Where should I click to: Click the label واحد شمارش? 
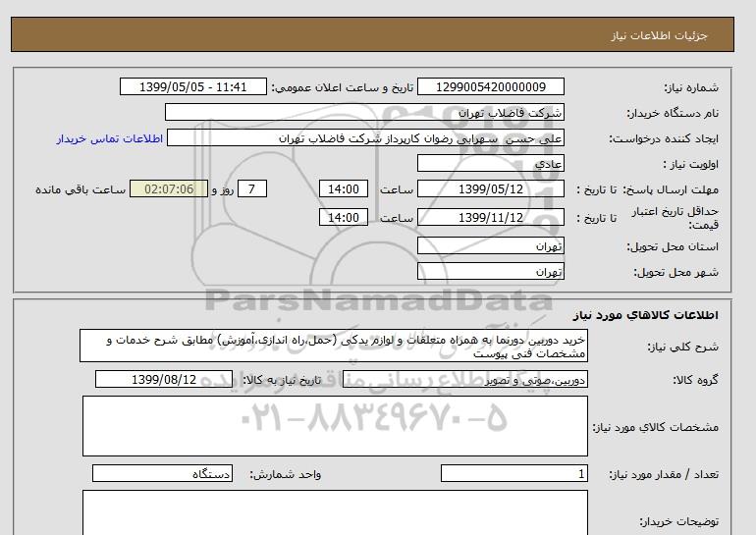pyautogui.click(x=286, y=475)
